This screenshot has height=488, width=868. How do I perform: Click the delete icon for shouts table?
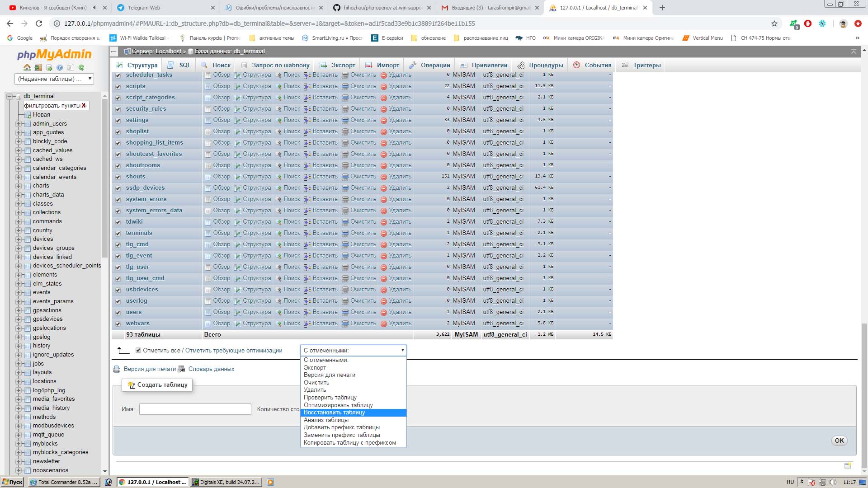pyautogui.click(x=384, y=177)
